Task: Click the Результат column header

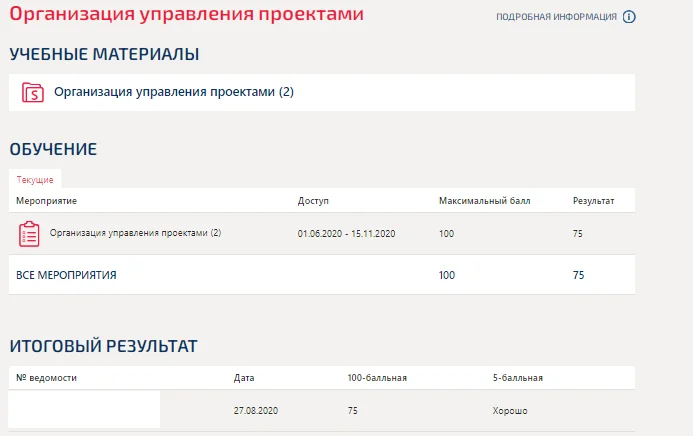Action: click(594, 201)
